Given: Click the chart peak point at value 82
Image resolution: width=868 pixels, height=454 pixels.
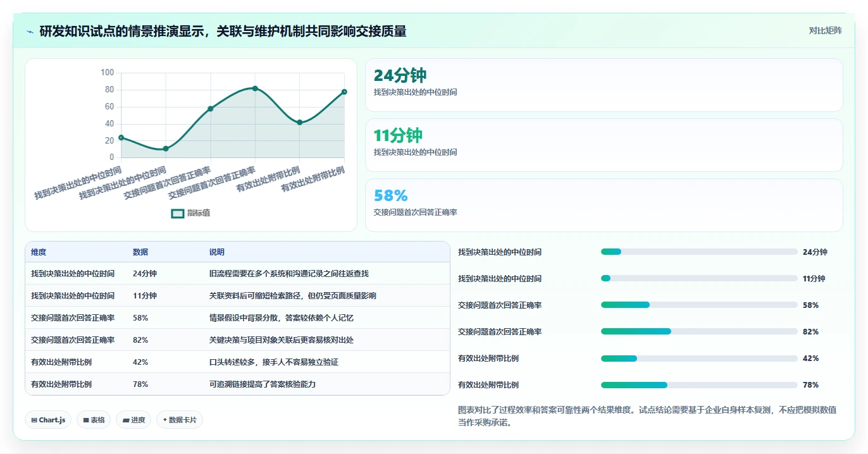Looking at the screenshot, I should pyautogui.click(x=255, y=89).
